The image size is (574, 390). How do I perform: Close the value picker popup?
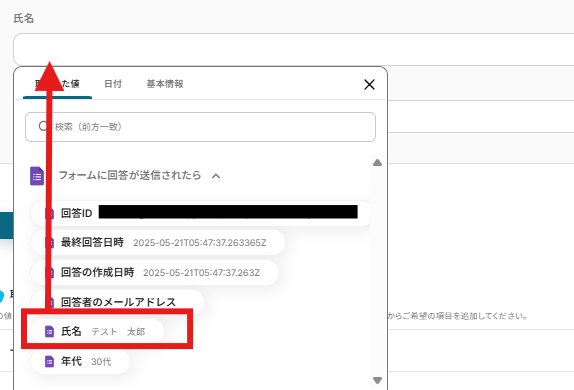click(369, 85)
